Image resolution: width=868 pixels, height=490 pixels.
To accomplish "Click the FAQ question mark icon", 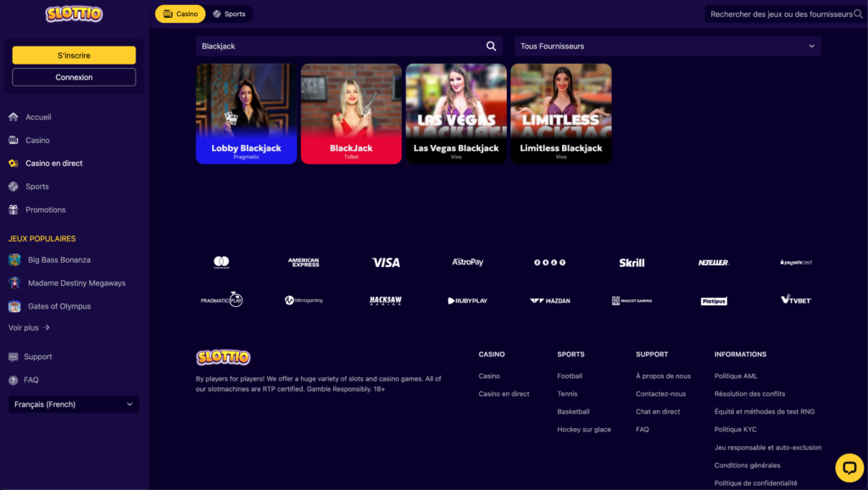I will click(x=14, y=381).
